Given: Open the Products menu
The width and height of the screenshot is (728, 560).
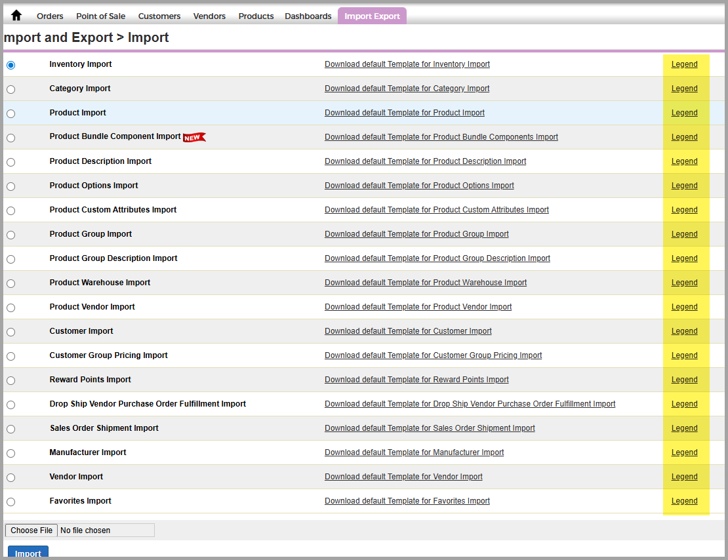Looking at the screenshot, I should click(256, 16).
